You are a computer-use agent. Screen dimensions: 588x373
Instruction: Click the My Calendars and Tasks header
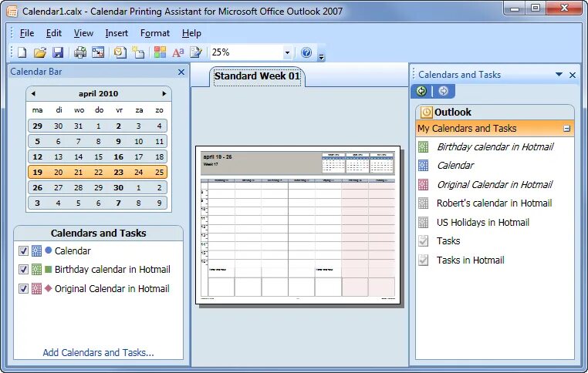coord(495,129)
